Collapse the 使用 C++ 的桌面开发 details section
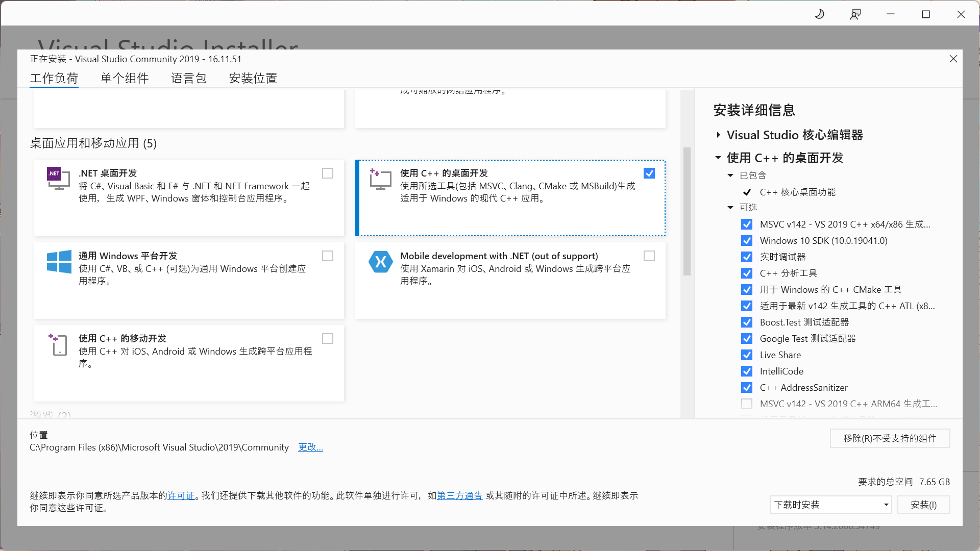The height and width of the screenshot is (551, 980). [x=718, y=158]
